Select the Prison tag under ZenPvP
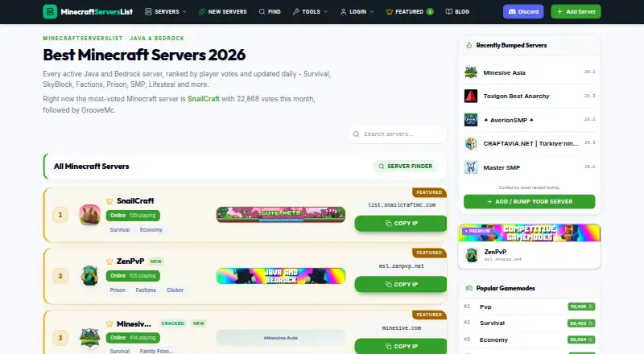 [118, 290]
